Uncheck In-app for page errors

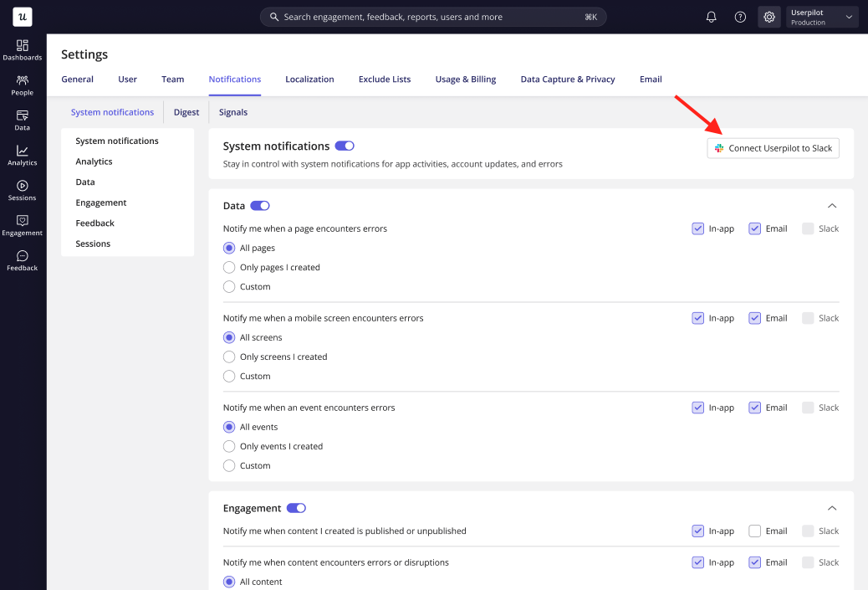(x=697, y=228)
